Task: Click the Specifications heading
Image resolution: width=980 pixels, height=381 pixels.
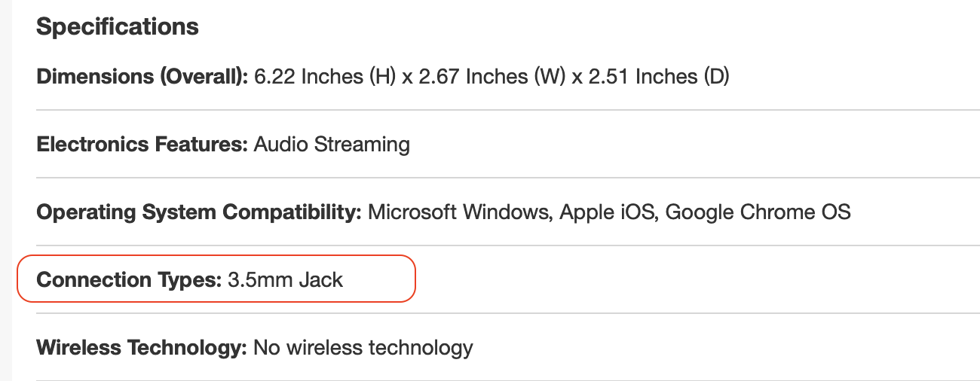Action: click(x=118, y=27)
